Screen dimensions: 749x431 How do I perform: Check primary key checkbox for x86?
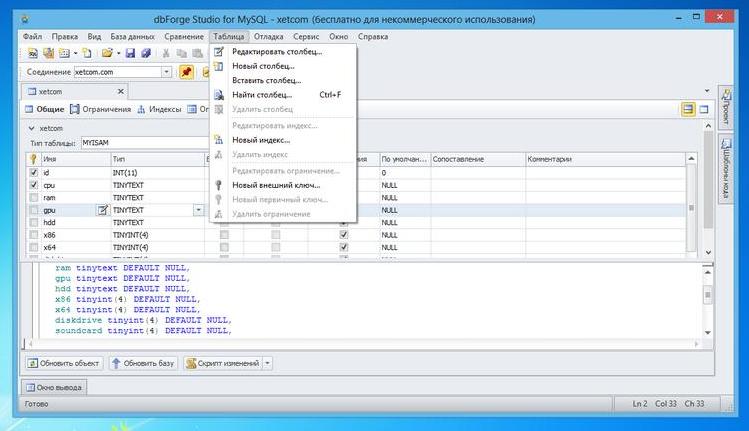[x=33, y=235]
